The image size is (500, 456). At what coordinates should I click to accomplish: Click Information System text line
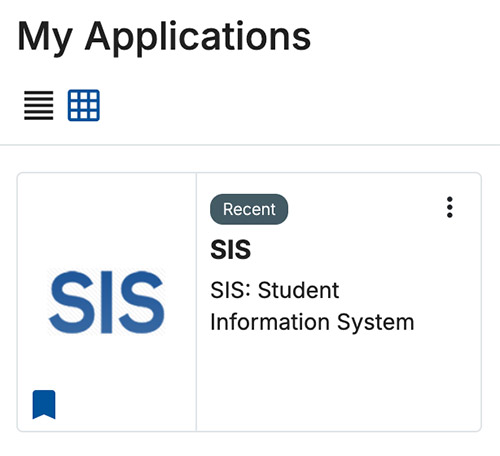(x=312, y=322)
